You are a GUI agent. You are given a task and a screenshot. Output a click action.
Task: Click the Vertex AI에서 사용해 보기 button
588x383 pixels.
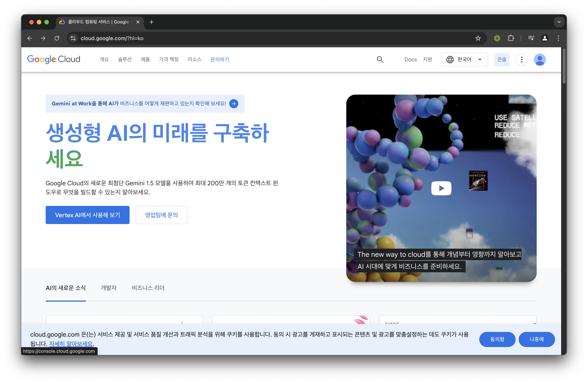(88, 215)
